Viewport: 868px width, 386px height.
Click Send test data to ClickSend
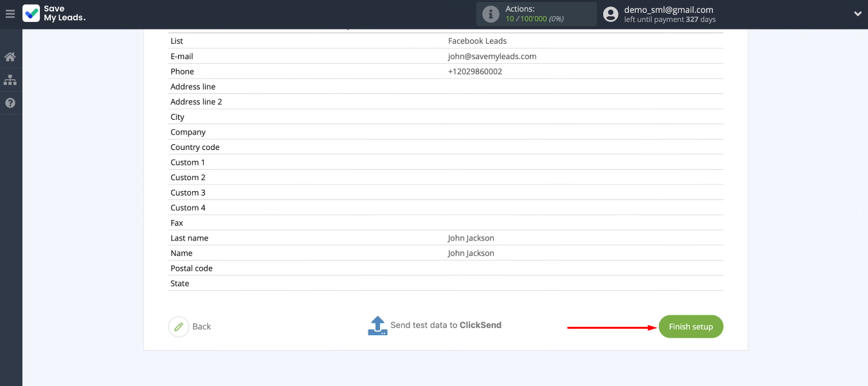coord(446,326)
